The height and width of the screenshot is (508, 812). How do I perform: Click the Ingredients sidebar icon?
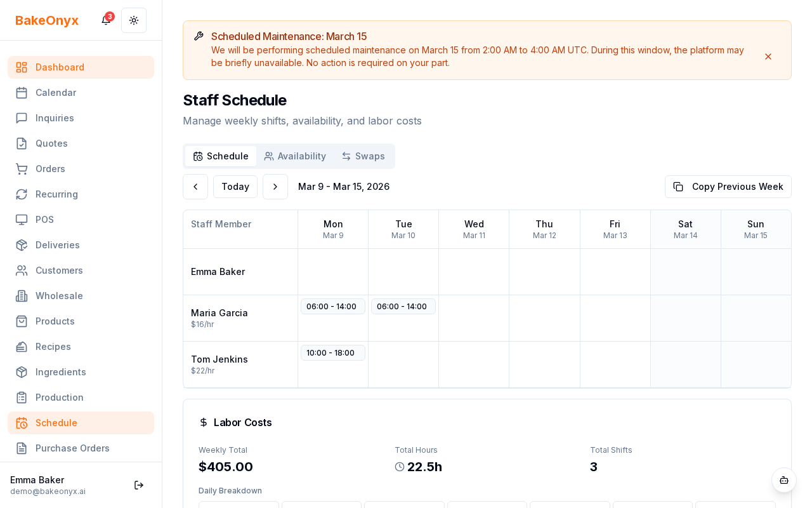[22, 372]
